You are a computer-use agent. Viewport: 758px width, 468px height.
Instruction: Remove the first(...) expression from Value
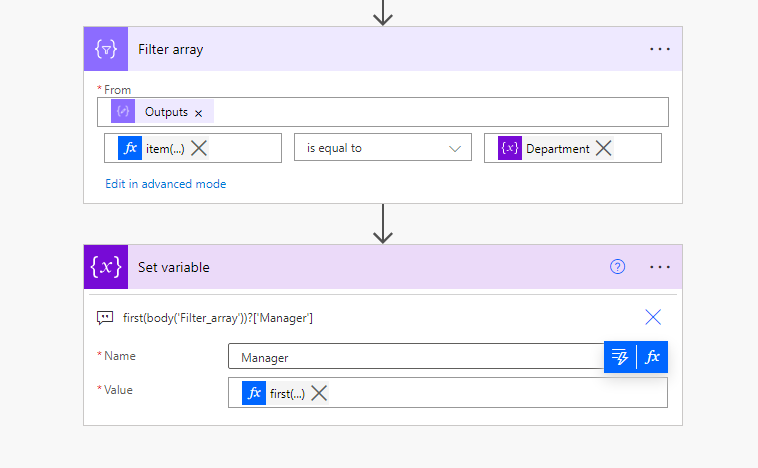click(319, 393)
